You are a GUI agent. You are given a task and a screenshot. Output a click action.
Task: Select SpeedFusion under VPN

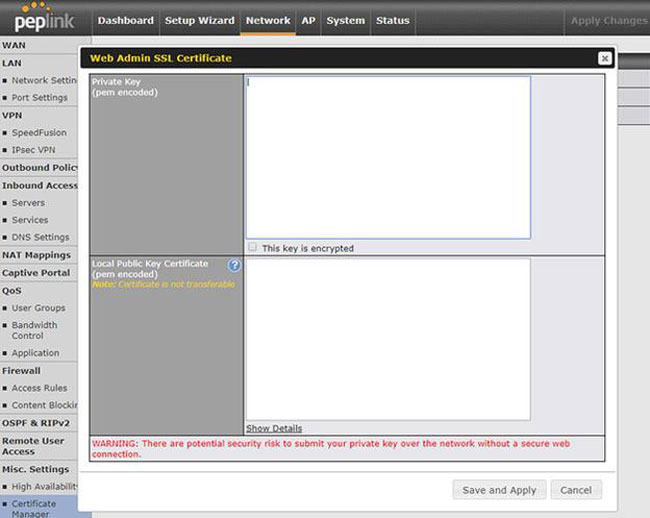pyautogui.click(x=39, y=132)
